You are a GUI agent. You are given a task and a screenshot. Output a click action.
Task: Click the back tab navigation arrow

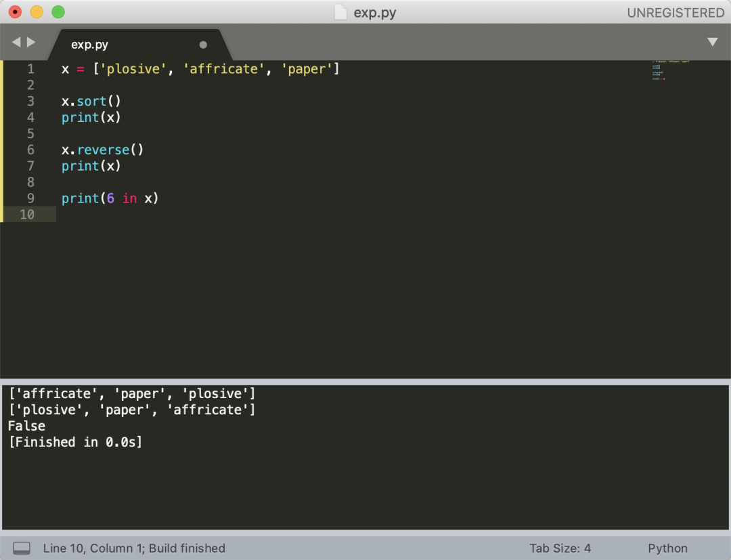pyautogui.click(x=16, y=42)
